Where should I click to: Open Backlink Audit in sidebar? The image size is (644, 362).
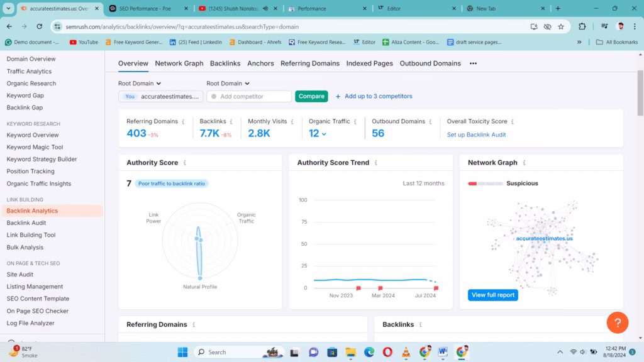[x=26, y=223]
